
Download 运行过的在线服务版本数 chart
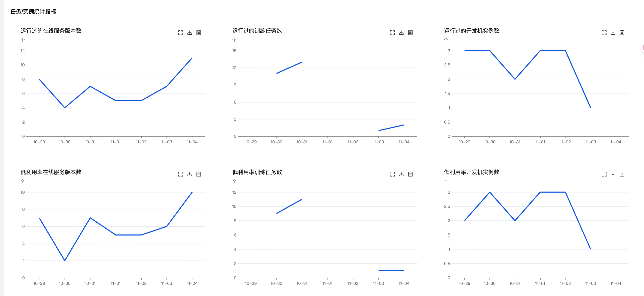(190, 33)
